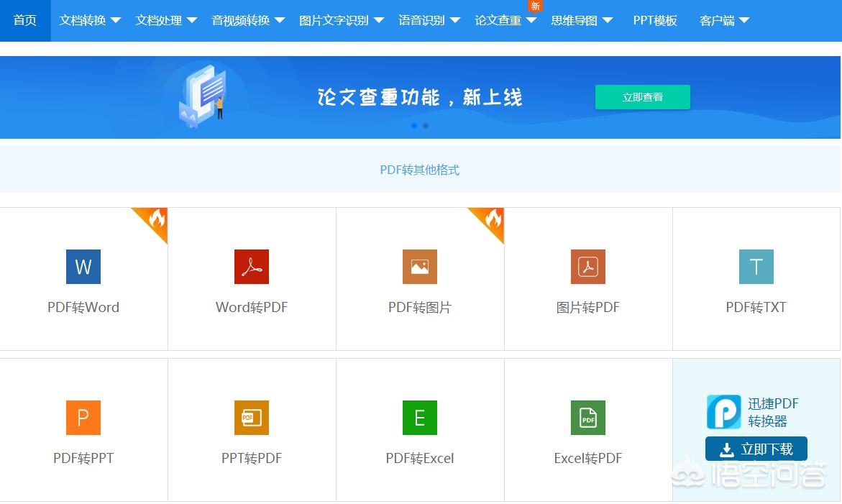The width and height of the screenshot is (842, 504).
Task: Click the 迅捷PDF转换器 logo icon
Action: click(724, 412)
